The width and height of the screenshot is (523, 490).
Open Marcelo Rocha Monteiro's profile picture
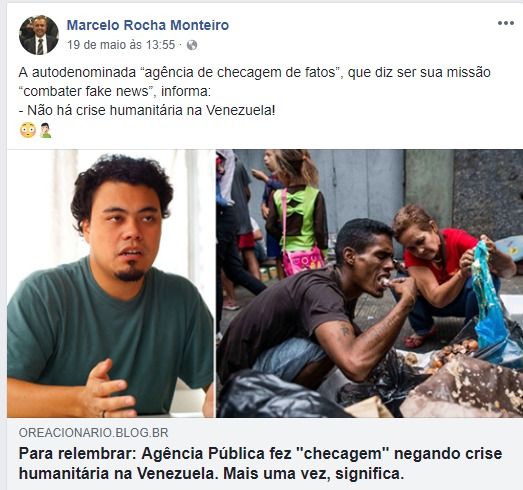(x=39, y=35)
